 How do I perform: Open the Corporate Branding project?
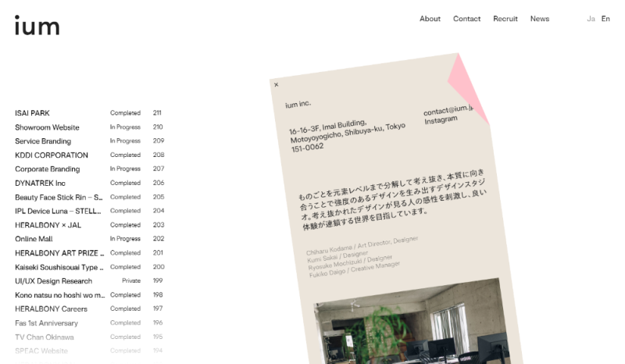tap(48, 169)
